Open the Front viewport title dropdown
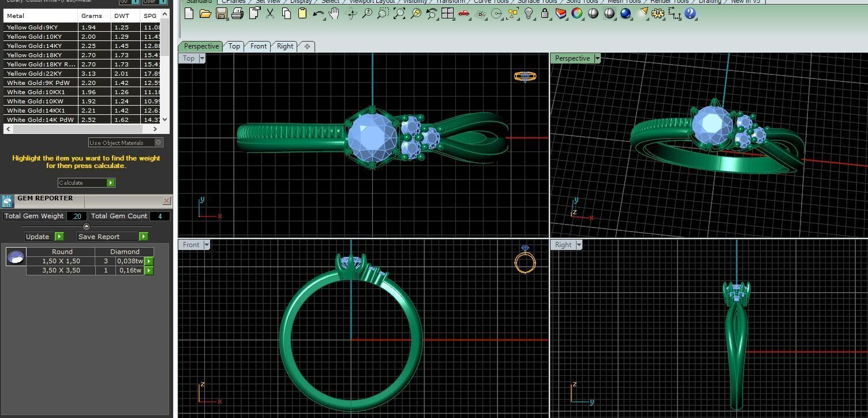Screen dimensions: 868x418 coord(207,245)
